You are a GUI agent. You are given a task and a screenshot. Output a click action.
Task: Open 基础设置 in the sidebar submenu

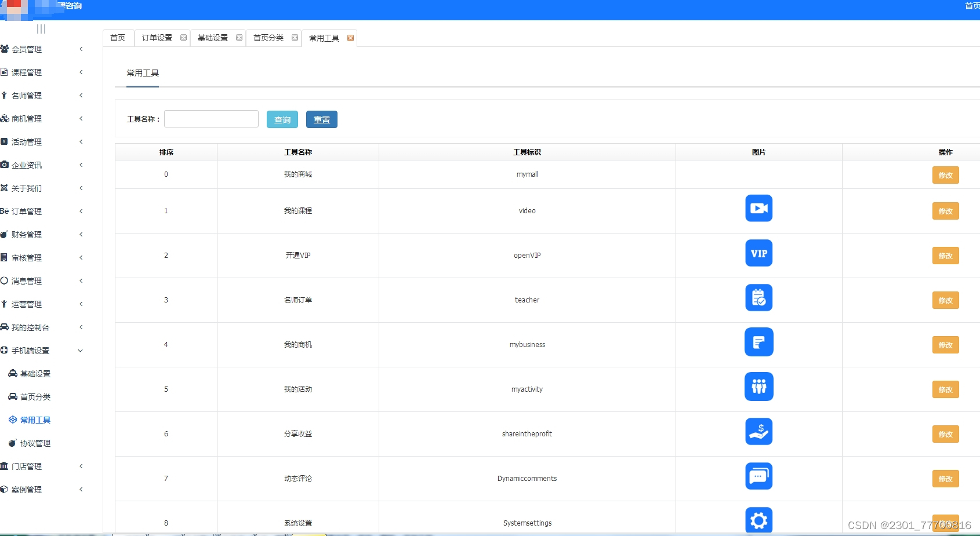(x=35, y=374)
